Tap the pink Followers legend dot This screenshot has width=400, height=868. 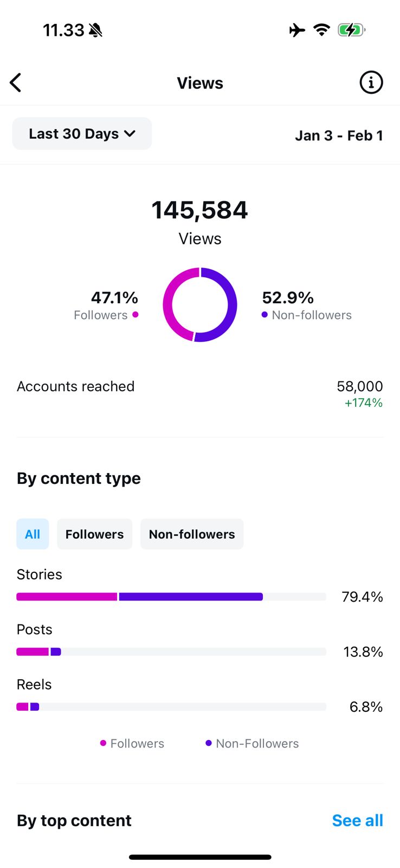[103, 743]
